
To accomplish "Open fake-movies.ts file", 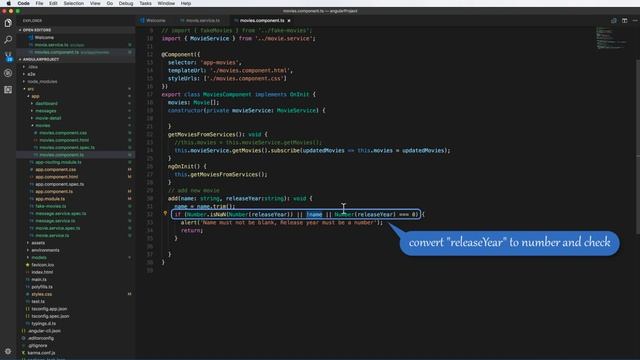I will tap(50, 206).
